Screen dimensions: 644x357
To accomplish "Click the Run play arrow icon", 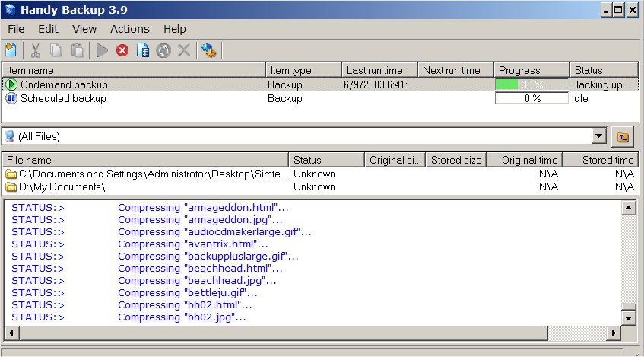I will click(102, 50).
